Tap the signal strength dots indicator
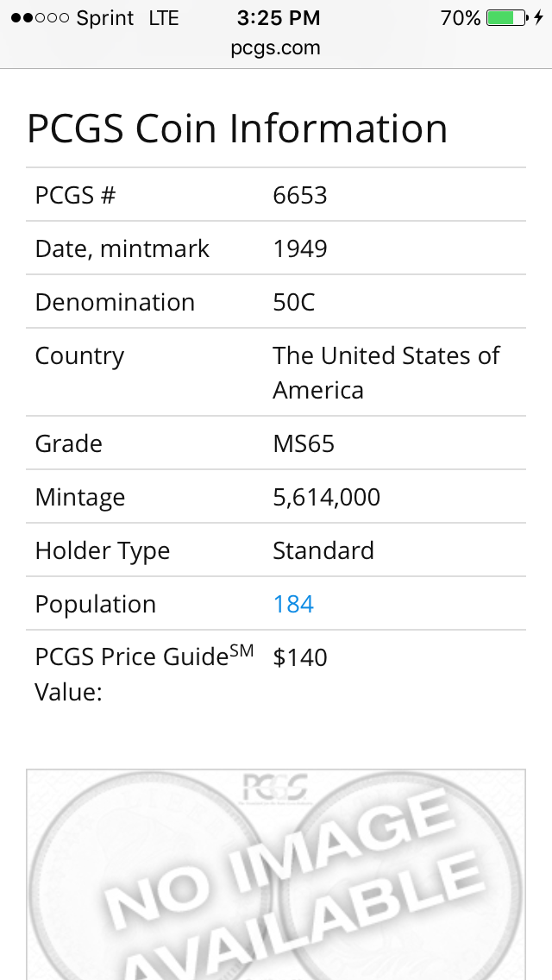The image size is (552, 980). click(x=40, y=18)
